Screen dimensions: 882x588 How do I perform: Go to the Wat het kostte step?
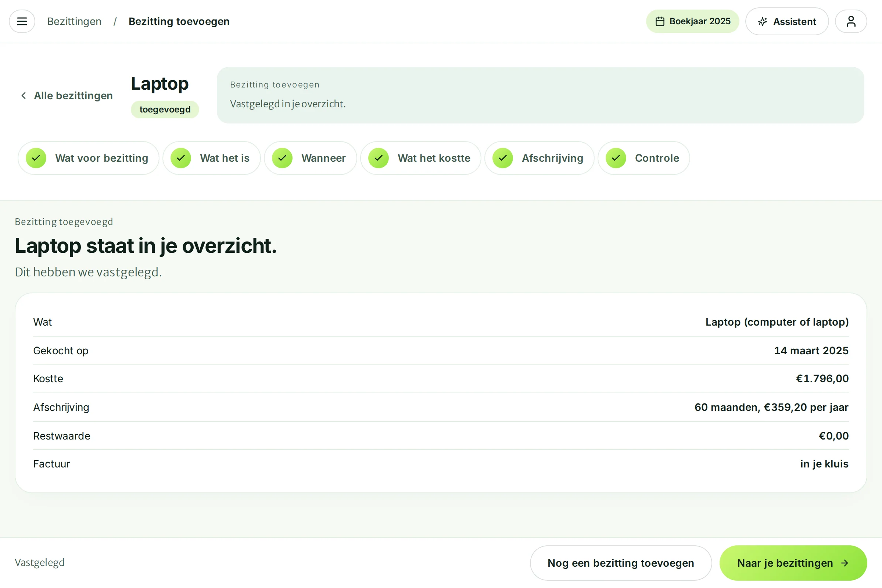pos(421,158)
